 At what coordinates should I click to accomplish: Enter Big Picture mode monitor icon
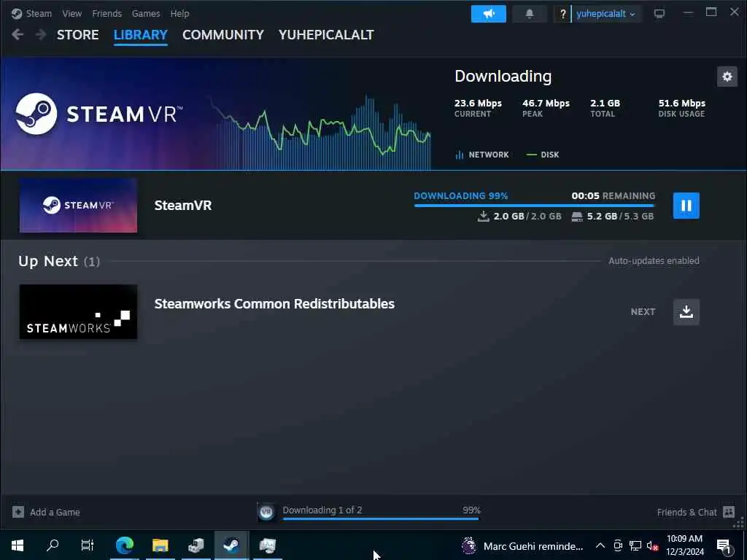(659, 14)
